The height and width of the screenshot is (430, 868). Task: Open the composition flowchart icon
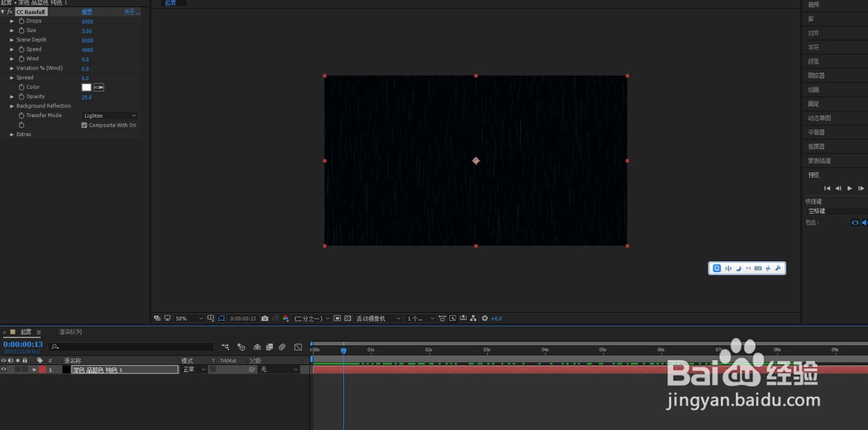pyautogui.click(x=474, y=318)
